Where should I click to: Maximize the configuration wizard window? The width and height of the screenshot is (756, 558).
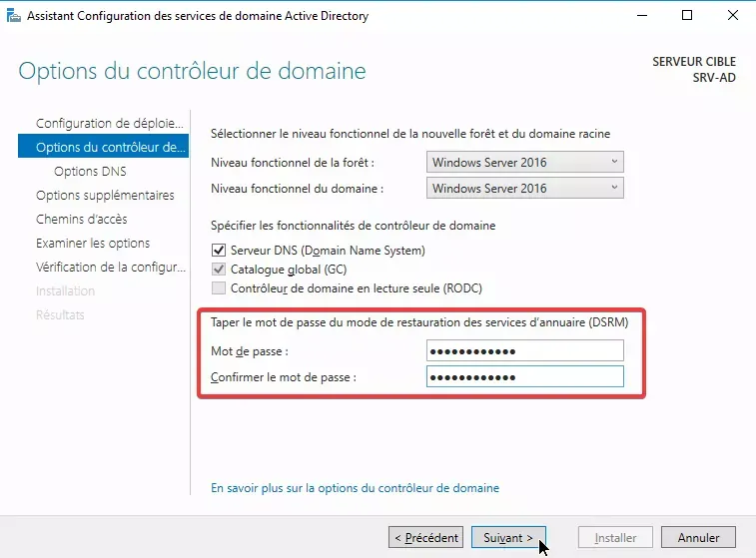pos(687,16)
